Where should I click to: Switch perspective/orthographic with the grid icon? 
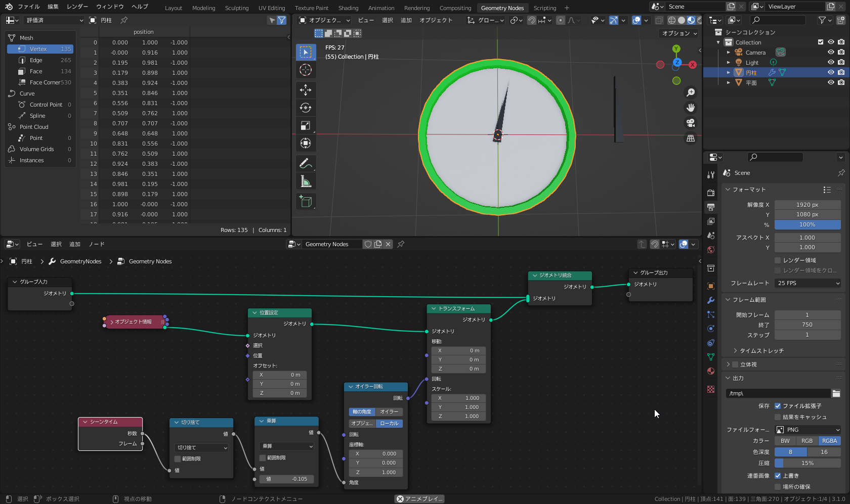coord(691,138)
